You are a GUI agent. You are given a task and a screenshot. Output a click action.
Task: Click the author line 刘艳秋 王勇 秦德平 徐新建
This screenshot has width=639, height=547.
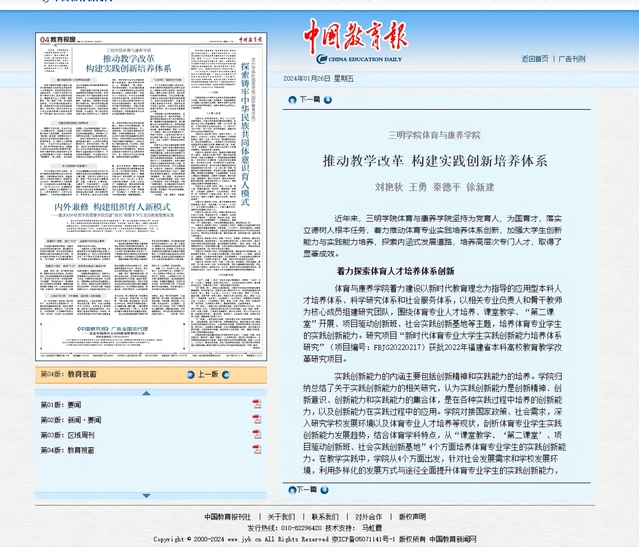coord(434,187)
